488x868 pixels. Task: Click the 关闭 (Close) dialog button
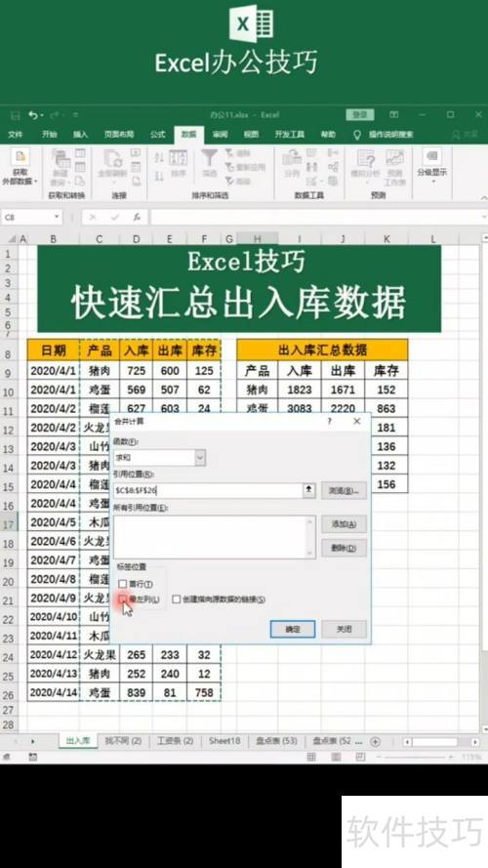click(345, 630)
